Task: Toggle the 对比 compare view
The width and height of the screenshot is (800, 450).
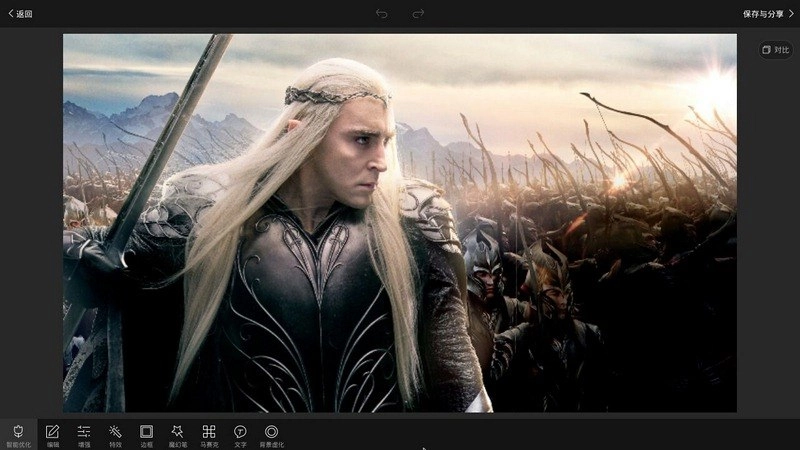Action: [x=775, y=50]
